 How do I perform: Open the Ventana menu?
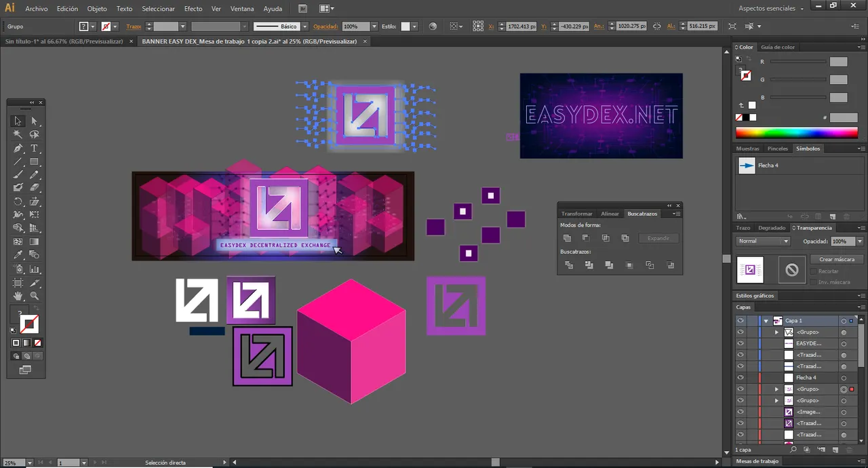point(242,9)
